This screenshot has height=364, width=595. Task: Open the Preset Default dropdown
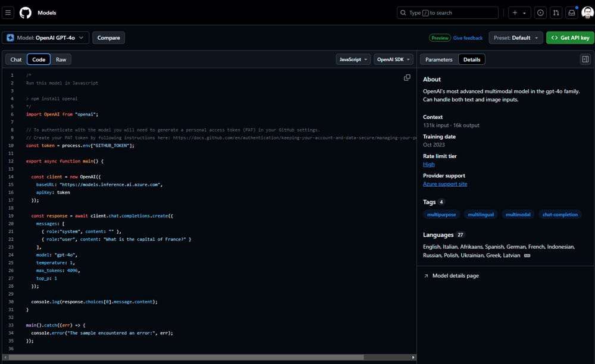516,38
